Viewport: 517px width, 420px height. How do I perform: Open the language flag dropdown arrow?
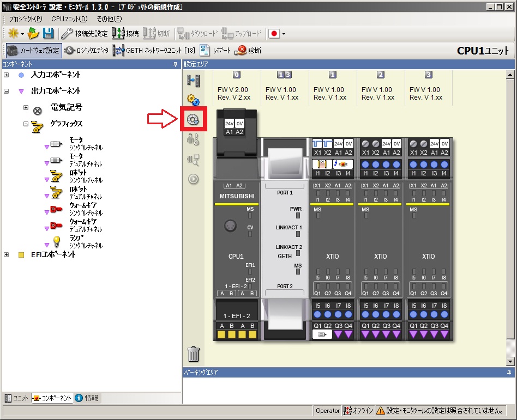tap(284, 34)
